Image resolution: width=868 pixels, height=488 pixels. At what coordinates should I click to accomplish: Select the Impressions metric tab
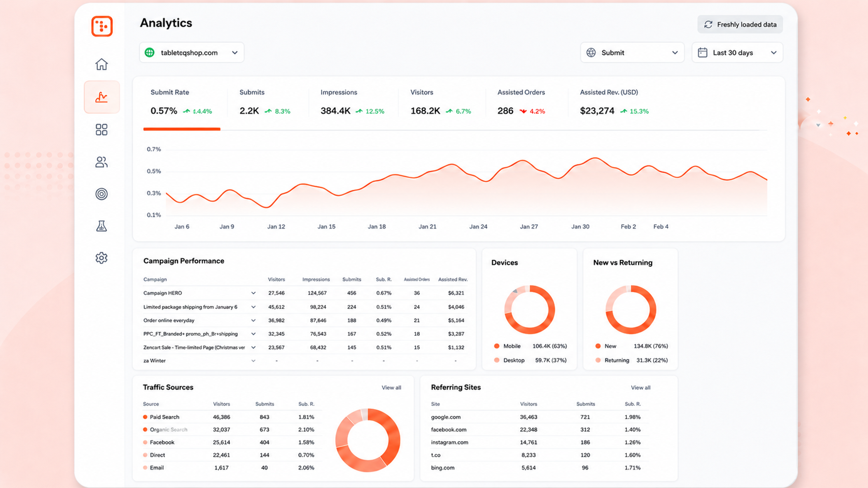(x=352, y=102)
